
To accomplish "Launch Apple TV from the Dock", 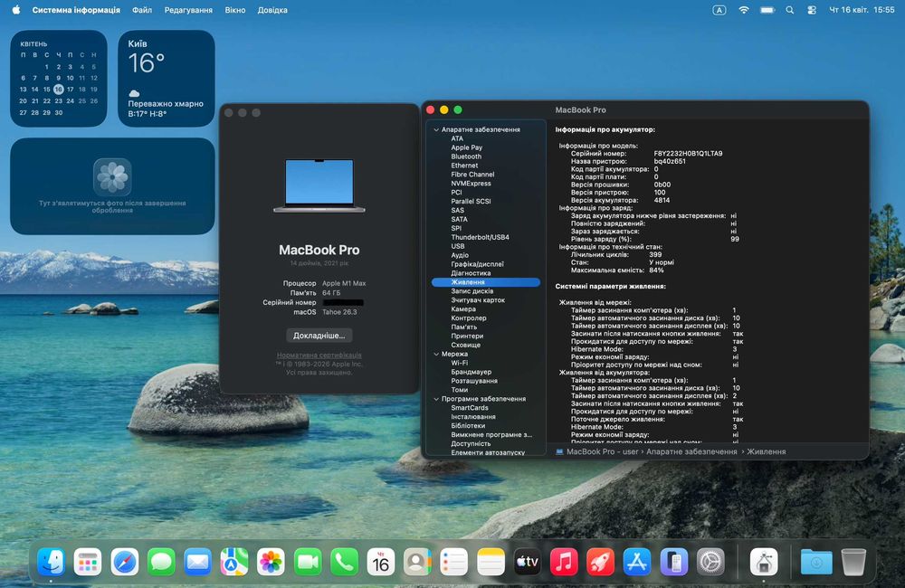I will [527, 562].
